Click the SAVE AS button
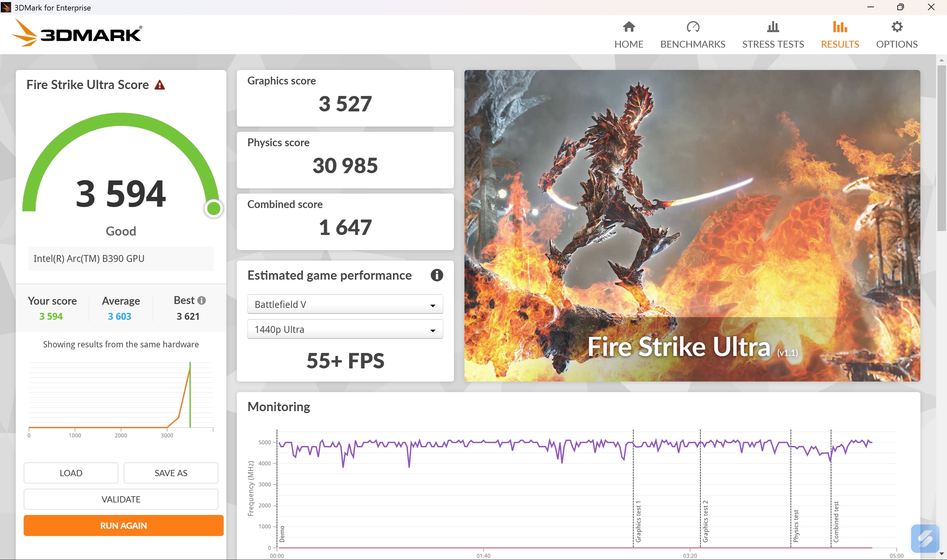 pos(171,473)
